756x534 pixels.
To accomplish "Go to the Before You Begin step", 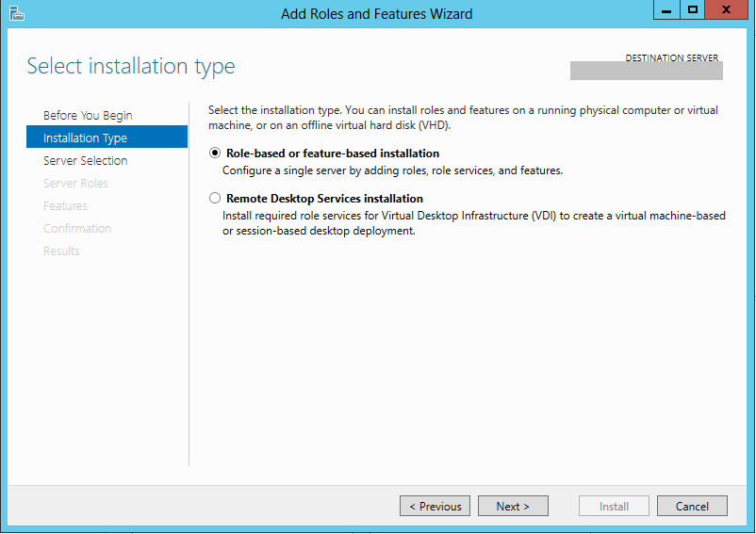I will pyautogui.click(x=88, y=116).
